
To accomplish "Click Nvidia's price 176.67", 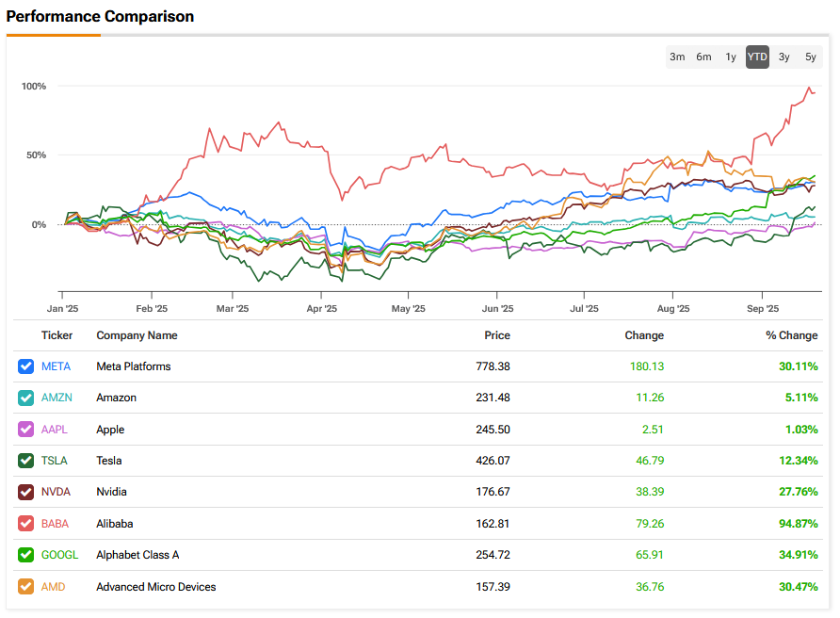I will (493, 492).
